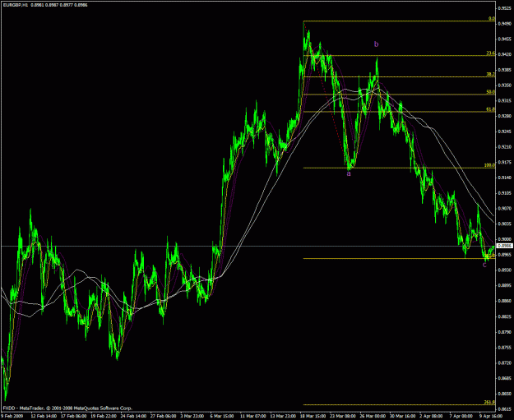Select the wave label 'a' near the low

point(349,174)
